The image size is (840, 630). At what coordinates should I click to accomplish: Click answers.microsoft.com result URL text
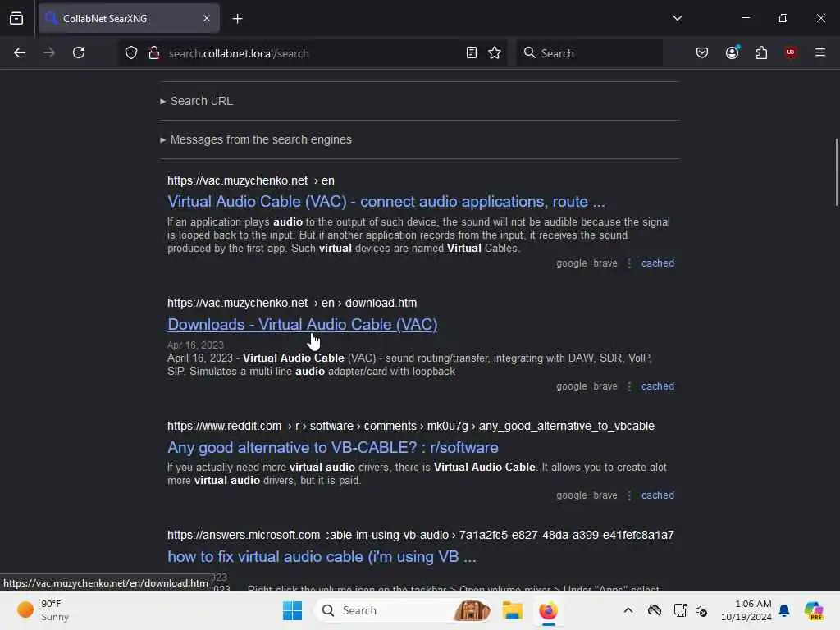(421, 535)
